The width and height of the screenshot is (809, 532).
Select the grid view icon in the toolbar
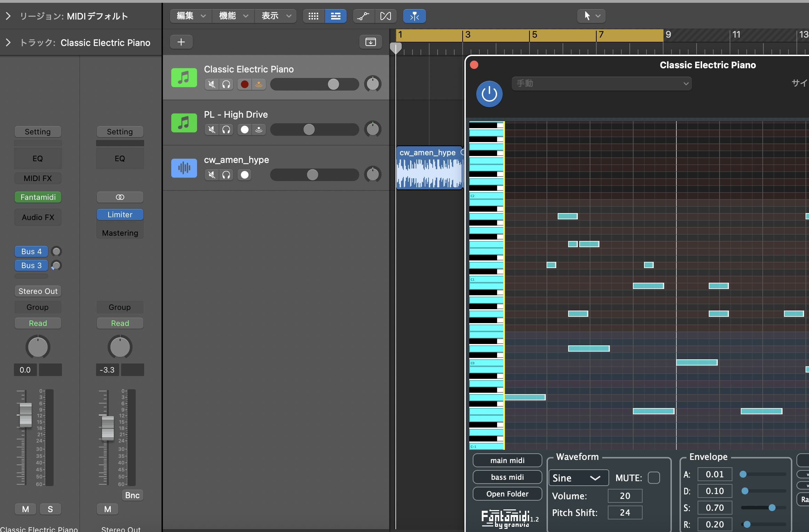click(x=313, y=16)
